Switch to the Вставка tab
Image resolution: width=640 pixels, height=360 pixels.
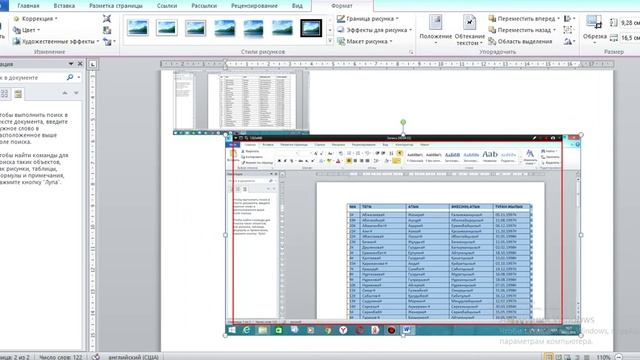64,6
